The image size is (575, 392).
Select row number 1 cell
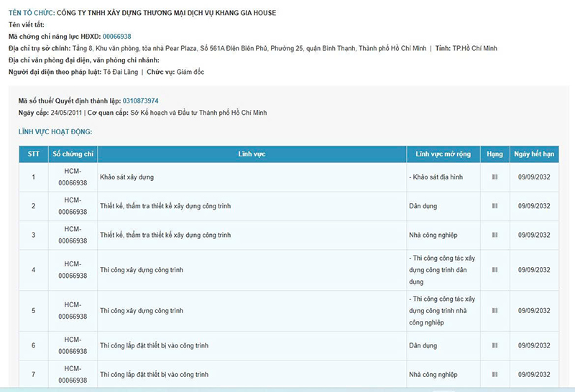click(x=33, y=177)
